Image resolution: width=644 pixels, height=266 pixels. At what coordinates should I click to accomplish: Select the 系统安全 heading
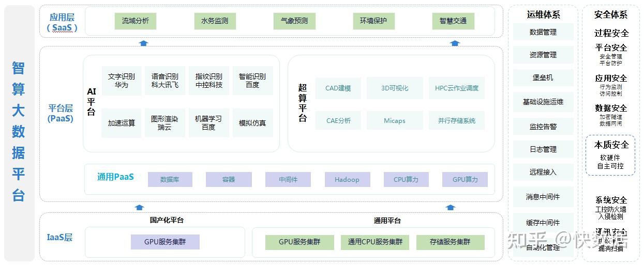point(611,200)
